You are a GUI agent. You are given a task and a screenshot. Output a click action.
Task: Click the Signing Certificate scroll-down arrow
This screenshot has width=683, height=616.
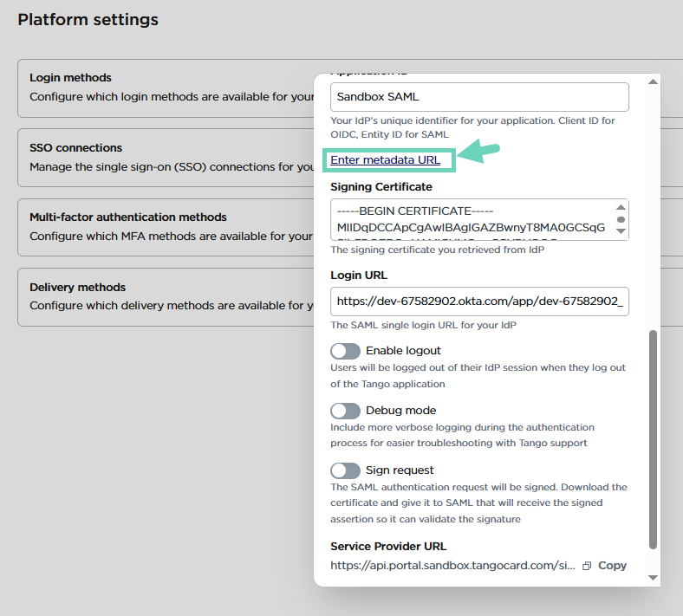(x=621, y=232)
